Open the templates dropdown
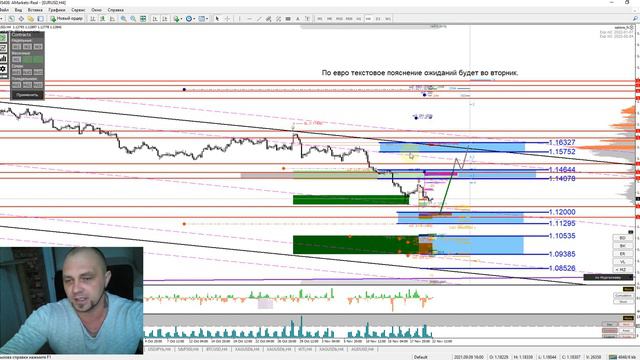The height and width of the screenshot is (360, 640). (x=203, y=19)
